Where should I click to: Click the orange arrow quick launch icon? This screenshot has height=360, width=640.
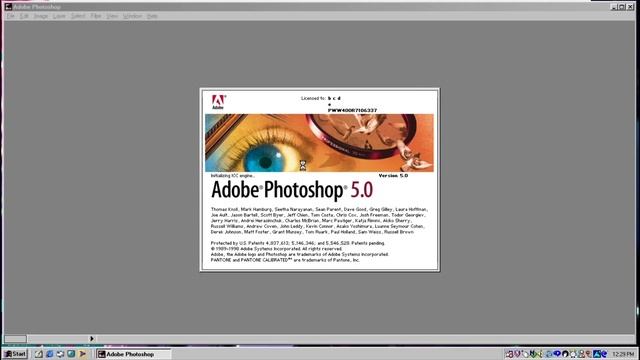(x=82, y=354)
